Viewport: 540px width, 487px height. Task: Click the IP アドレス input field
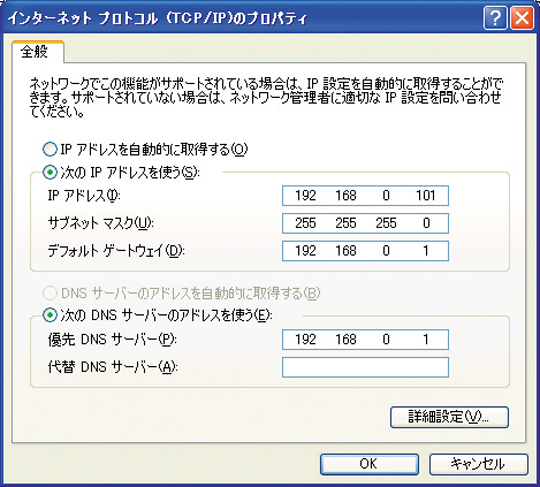click(x=365, y=196)
